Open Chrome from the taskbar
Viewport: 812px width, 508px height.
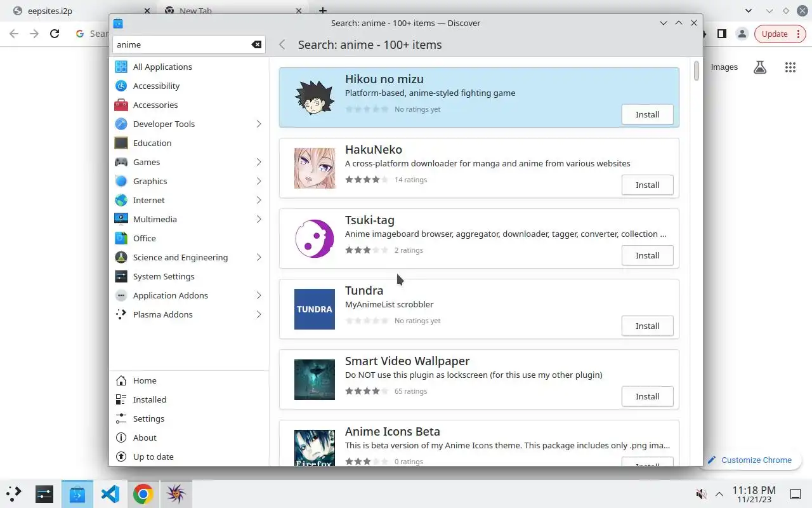click(143, 494)
